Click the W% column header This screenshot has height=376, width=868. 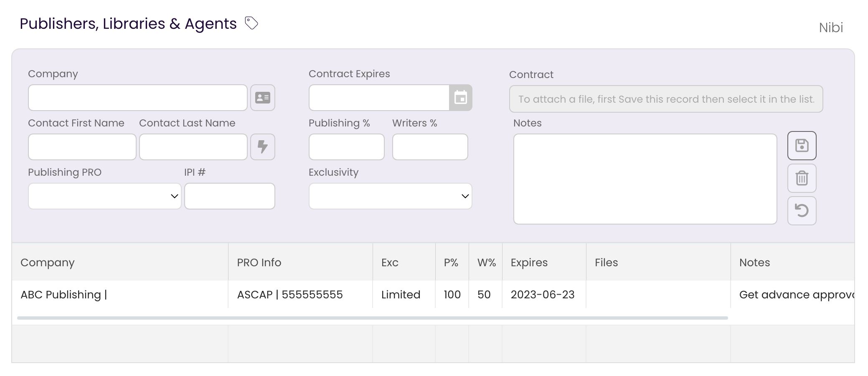[x=486, y=262]
